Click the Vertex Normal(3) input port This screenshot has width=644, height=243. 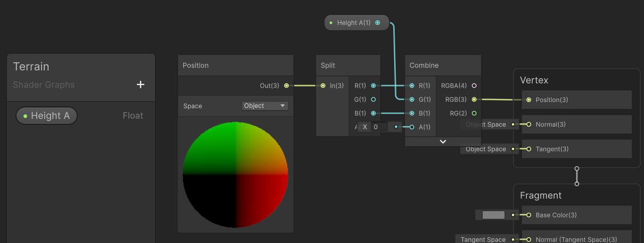[528, 124]
